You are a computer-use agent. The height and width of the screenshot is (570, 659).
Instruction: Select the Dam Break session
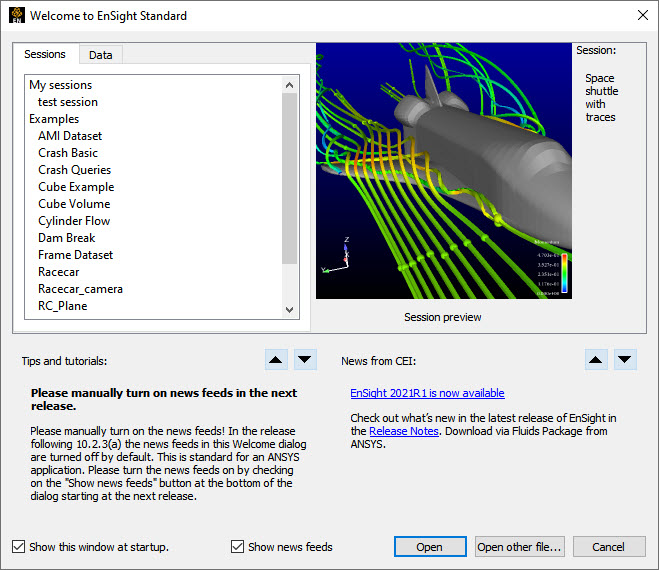click(x=66, y=238)
